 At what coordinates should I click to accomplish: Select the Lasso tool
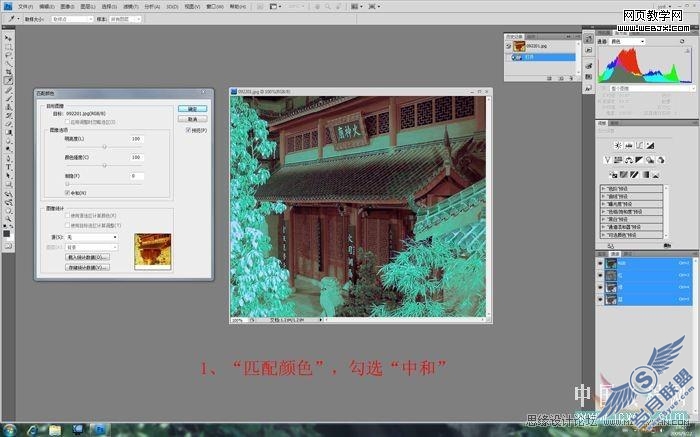coord(8,55)
